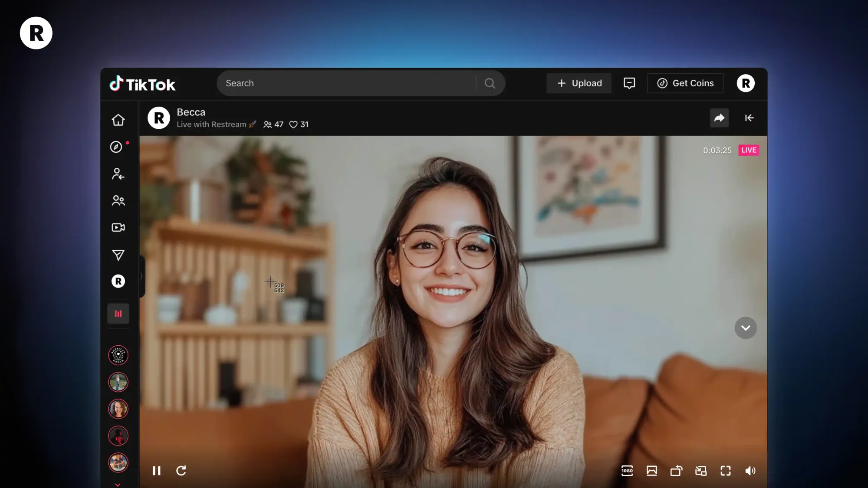
Task: Open the Friends sidebar icon
Action: 118,200
